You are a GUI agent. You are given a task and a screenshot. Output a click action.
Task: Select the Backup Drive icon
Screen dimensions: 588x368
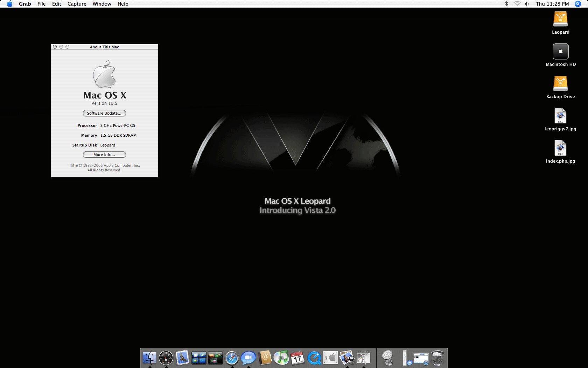560,84
